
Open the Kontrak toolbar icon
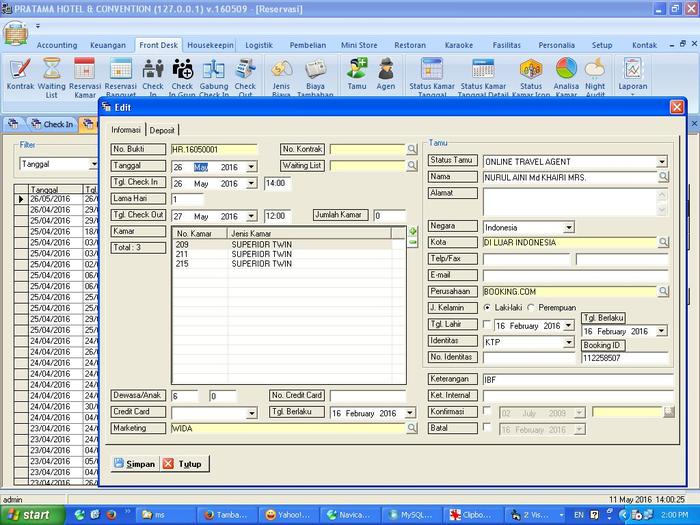tap(20, 69)
